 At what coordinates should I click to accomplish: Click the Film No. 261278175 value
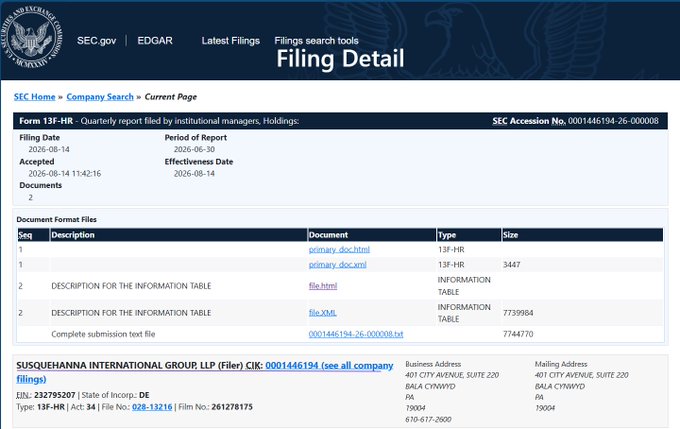tap(232, 407)
